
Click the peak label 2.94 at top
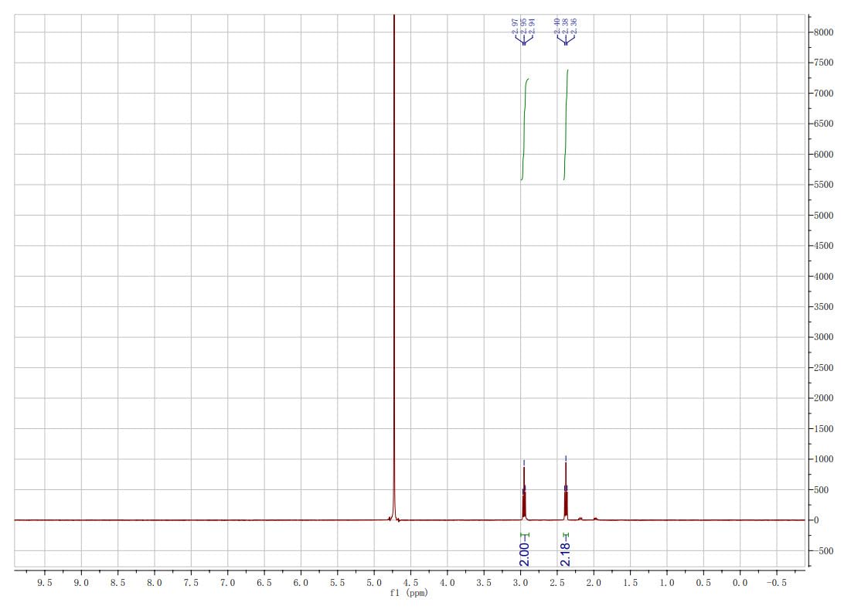pyautogui.click(x=533, y=25)
